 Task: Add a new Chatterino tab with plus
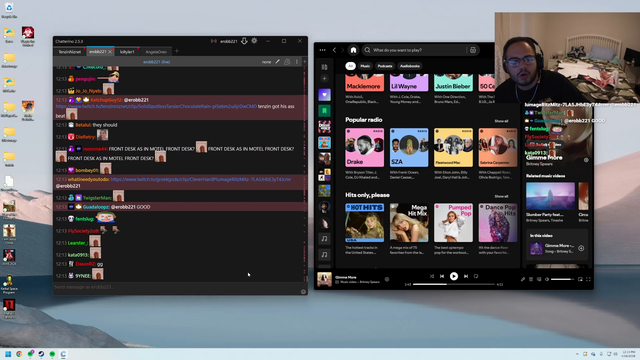click(x=177, y=51)
